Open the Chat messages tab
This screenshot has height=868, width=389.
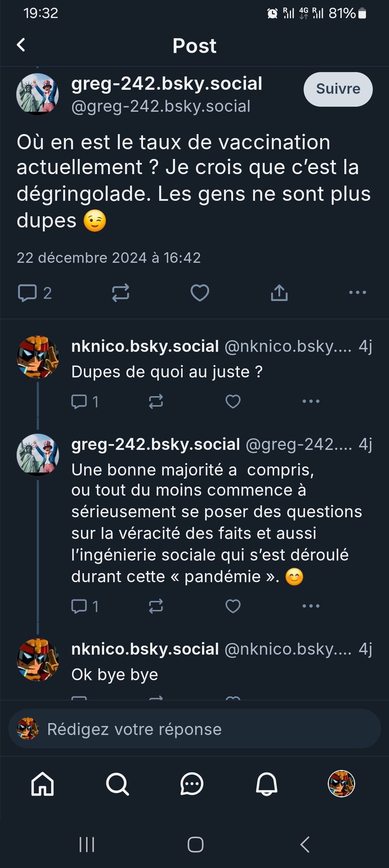(x=192, y=784)
